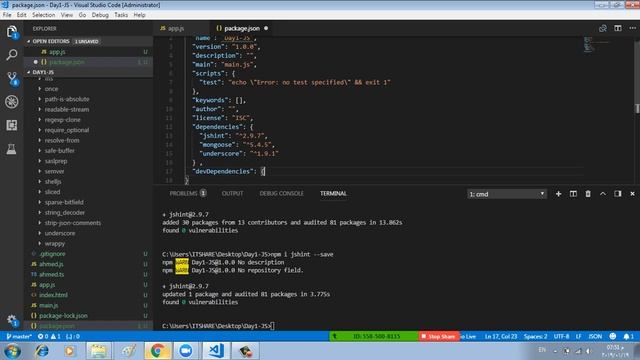
Task: Click the Stop Share button
Action: click(x=438, y=336)
